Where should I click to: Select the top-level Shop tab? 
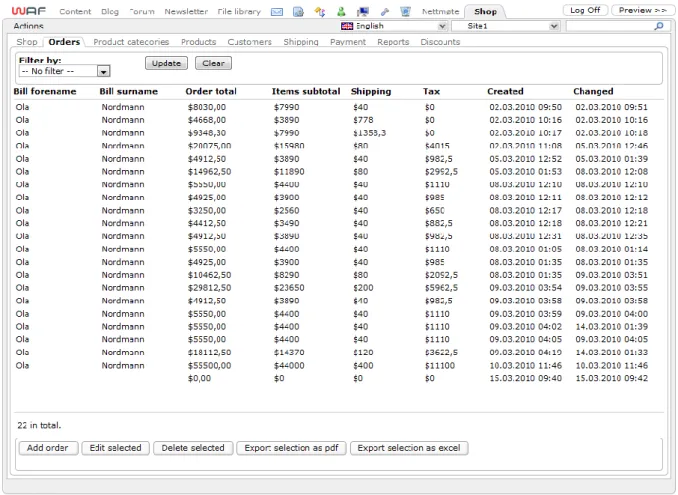tap(485, 12)
